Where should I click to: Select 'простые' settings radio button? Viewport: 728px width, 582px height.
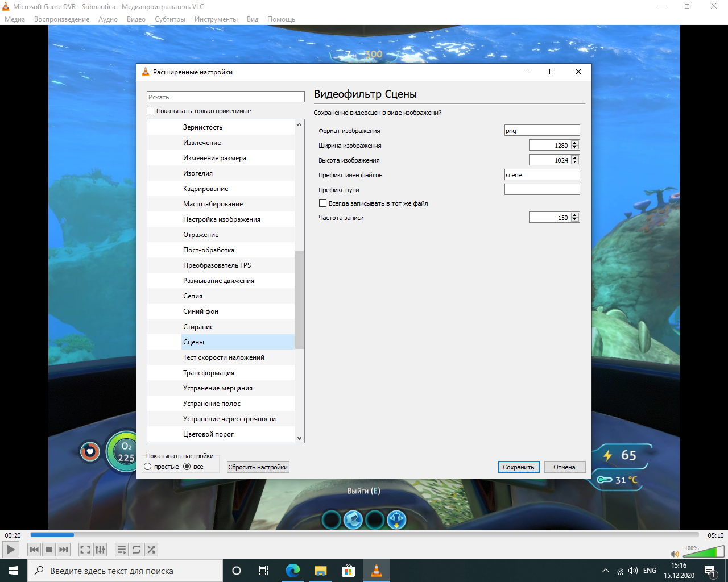tap(148, 467)
